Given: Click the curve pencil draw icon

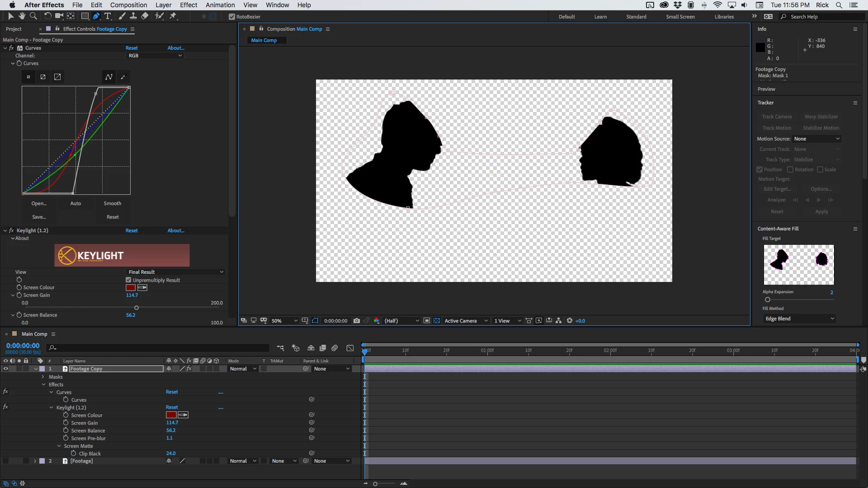Looking at the screenshot, I should pos(123,77).
